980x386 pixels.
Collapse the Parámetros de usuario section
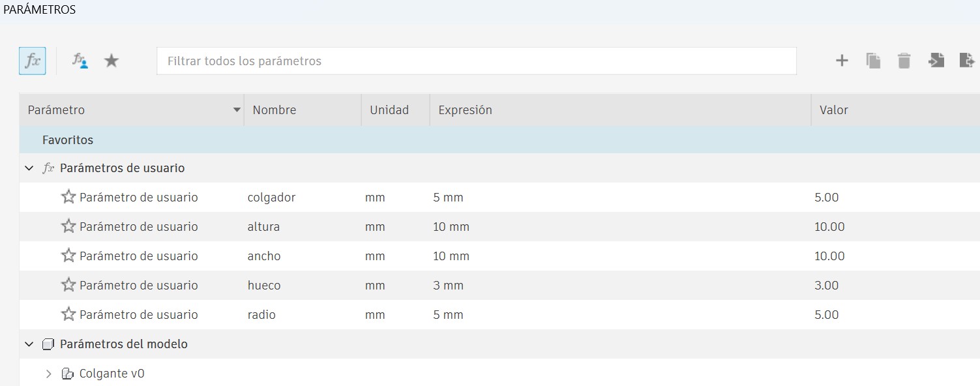(x=29, y=168)
